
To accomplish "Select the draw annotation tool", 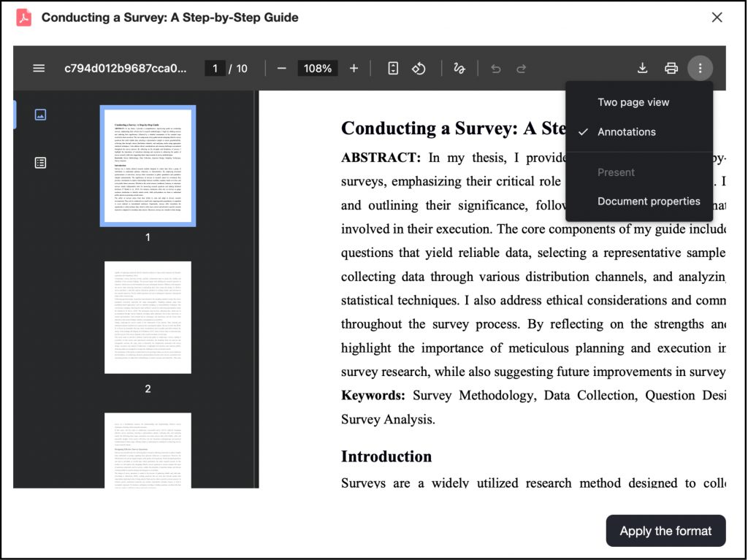I will coord(459,68).
